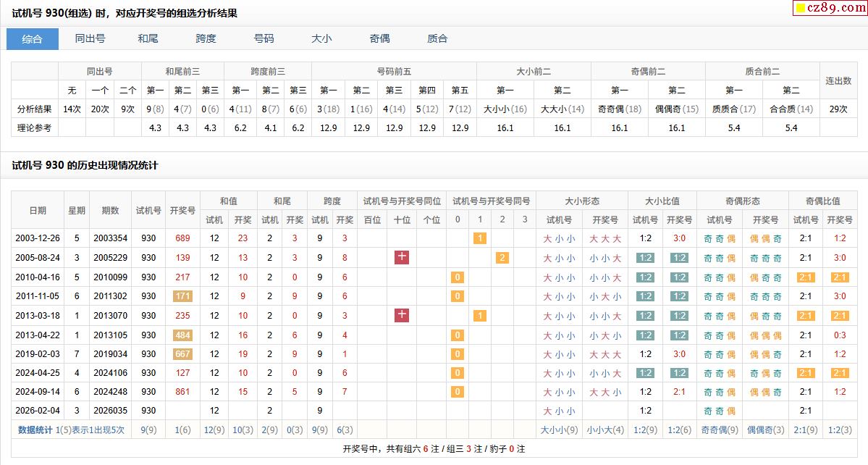The image size is (868, 465).
Task: Select the 奇偶 tab
Action: pyautogui.click(x=380, y=39)
